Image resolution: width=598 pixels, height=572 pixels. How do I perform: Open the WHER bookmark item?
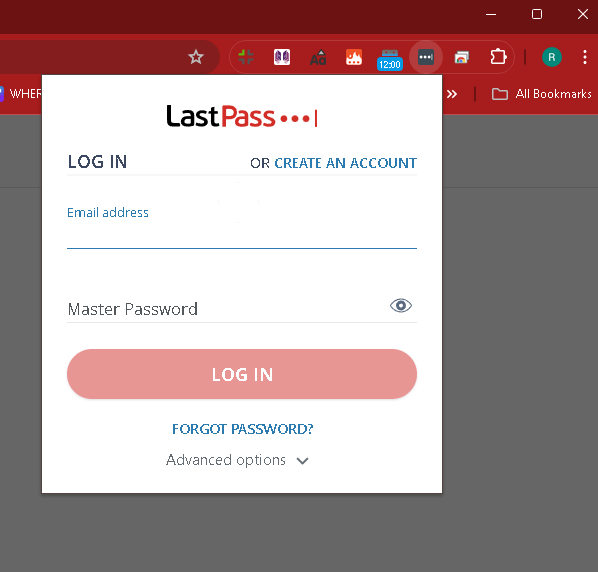(x=21, y=94)
